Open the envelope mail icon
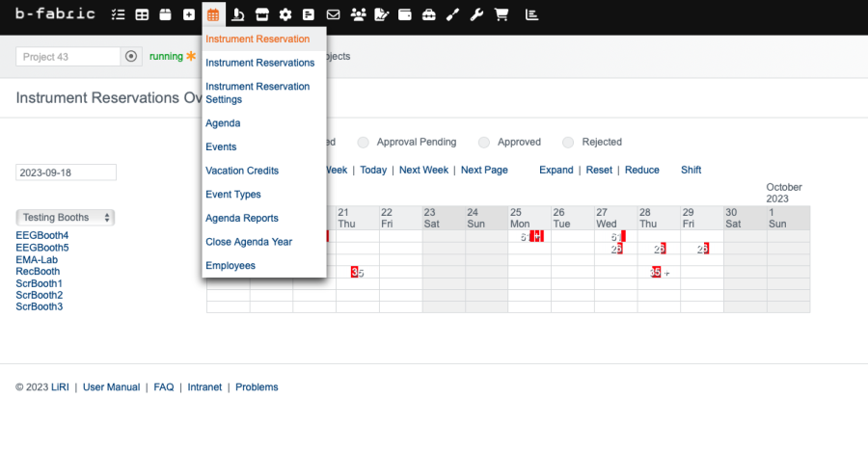Viewport: 868px width, 451px height. pyautogui.click(x=333, y=14)
